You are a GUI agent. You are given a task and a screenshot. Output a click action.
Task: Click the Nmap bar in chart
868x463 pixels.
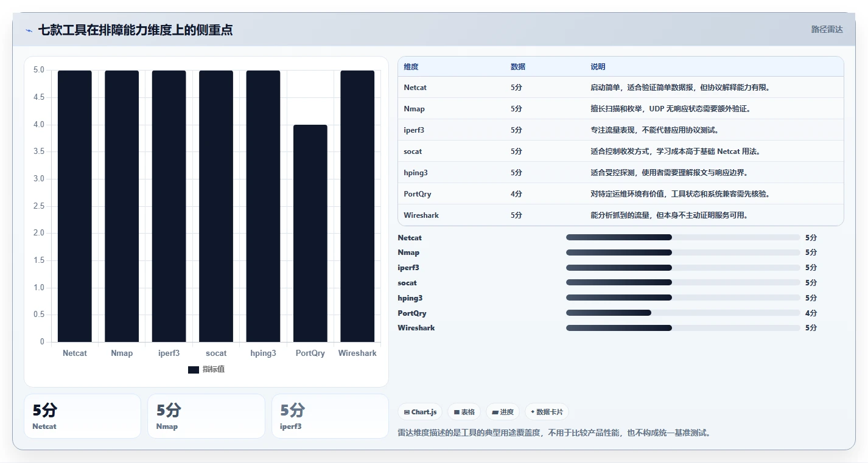[122, 206]
